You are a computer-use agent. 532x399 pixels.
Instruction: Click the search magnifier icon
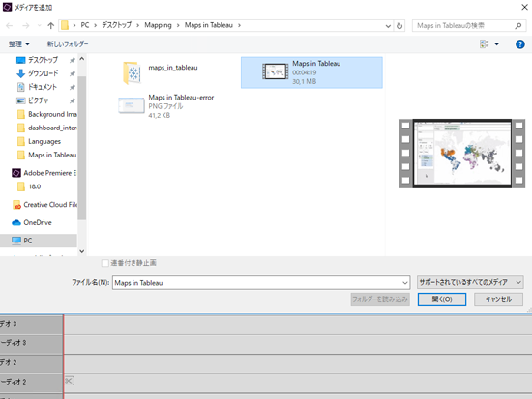pos(517,26)
